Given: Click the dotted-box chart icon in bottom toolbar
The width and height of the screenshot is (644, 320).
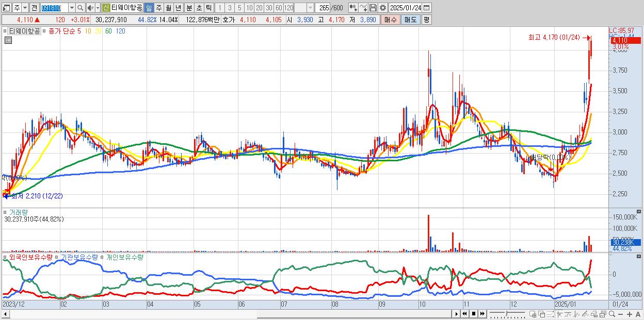Looking at the screenshot, I should [550, 314].
